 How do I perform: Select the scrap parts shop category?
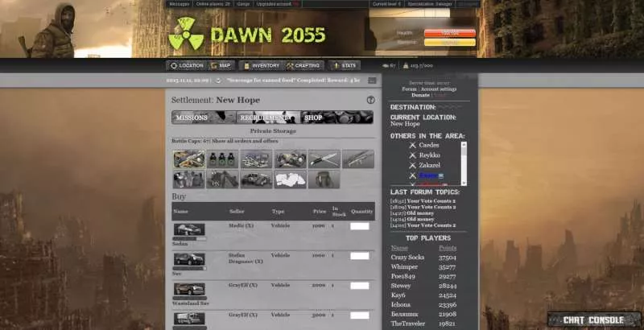[256, 159]
